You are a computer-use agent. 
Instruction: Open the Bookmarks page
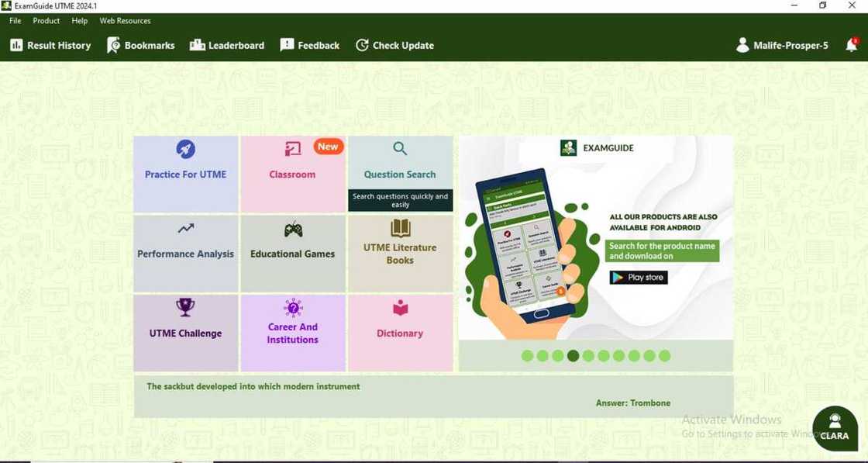141,46
